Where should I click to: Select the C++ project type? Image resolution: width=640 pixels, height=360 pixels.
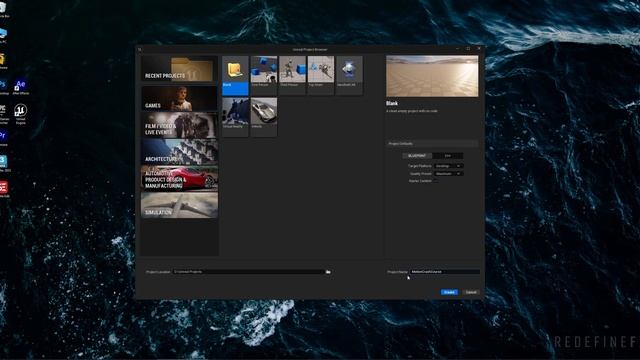(448, 156)
